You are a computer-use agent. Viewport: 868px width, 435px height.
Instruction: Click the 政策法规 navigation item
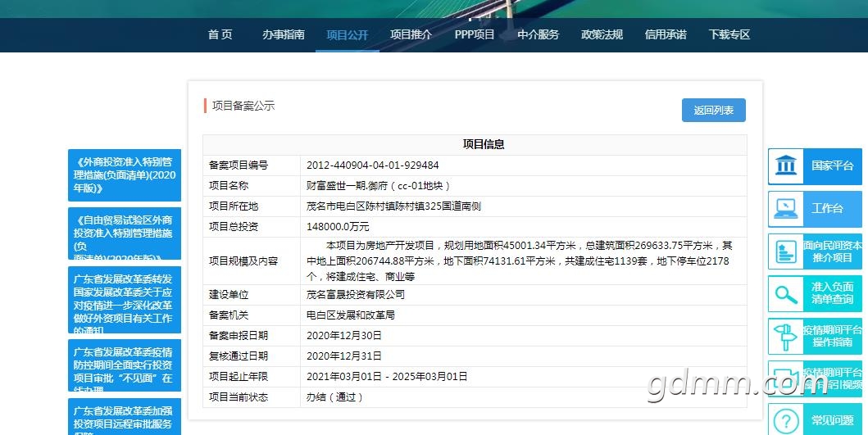point(602,34)
